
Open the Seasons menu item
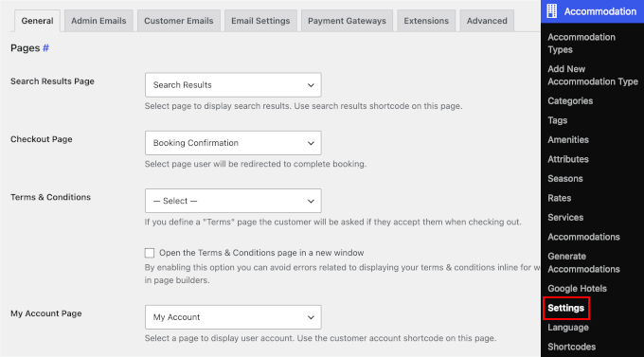(x=565, y=179)
